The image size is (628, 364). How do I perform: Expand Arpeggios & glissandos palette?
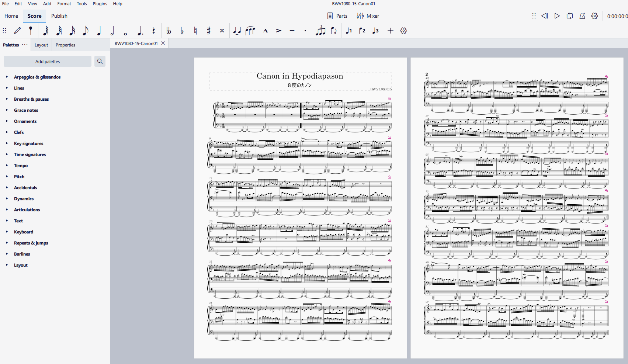(7, 77)
